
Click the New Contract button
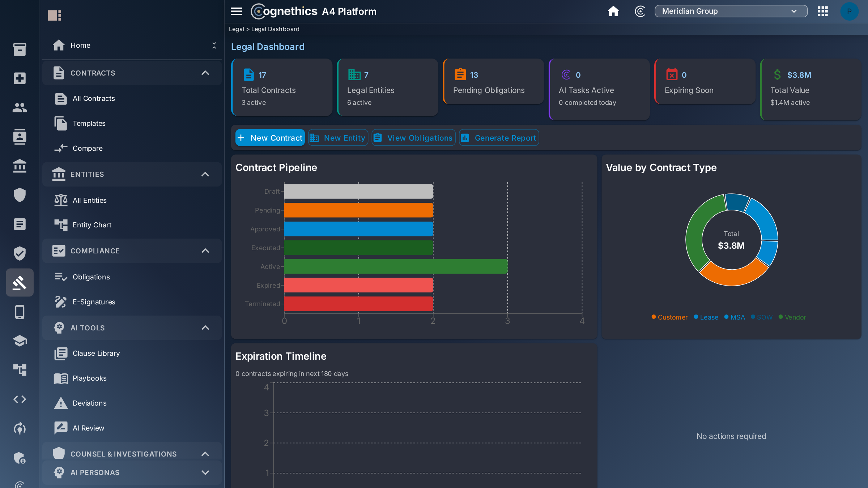[270, 138]
